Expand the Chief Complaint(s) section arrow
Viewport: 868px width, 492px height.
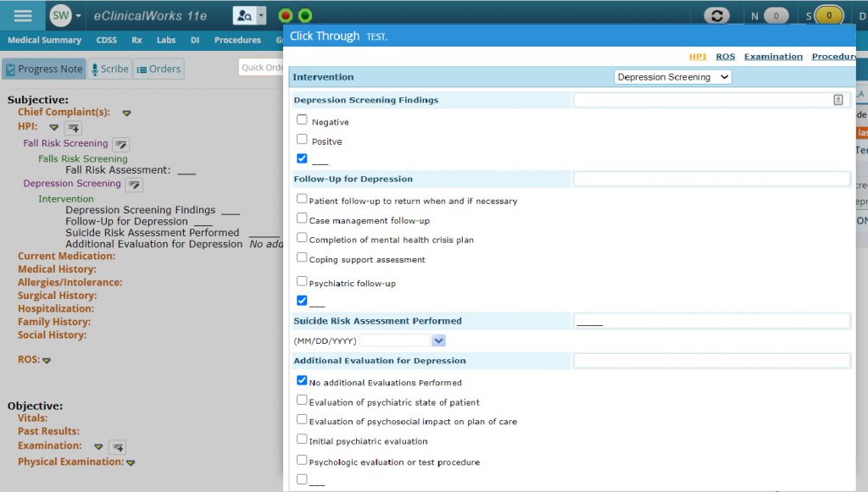point(125,112)
